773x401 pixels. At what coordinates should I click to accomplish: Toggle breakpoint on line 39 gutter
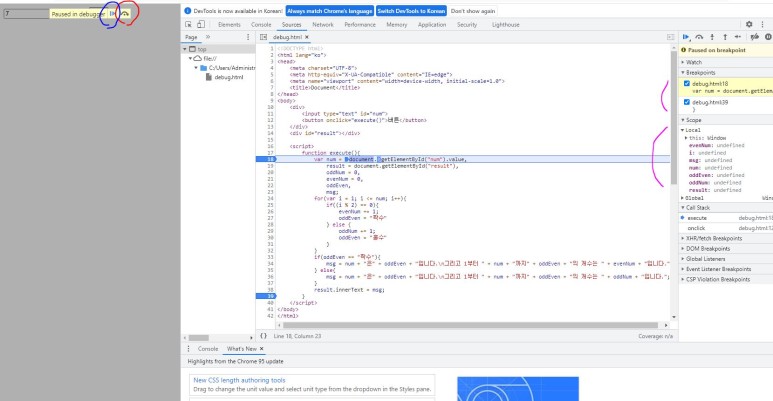coord(266,296)
